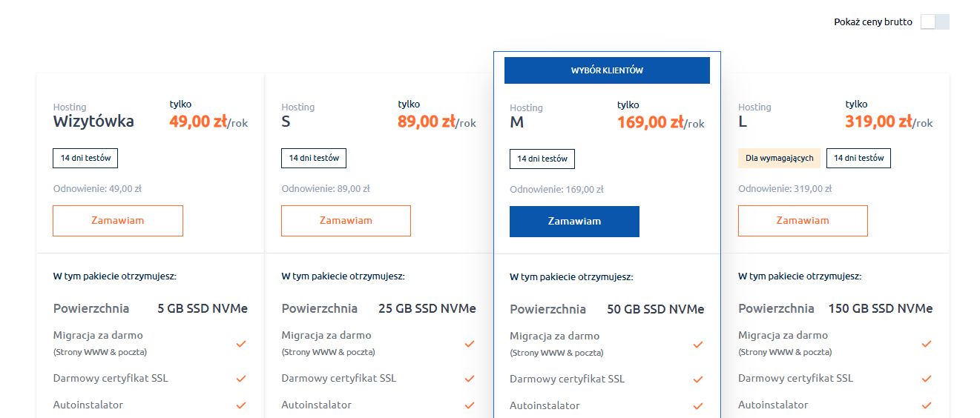Click Zamawiam under Hosting L
This screenshot has width=980, height=418.
tap(803, 221)
